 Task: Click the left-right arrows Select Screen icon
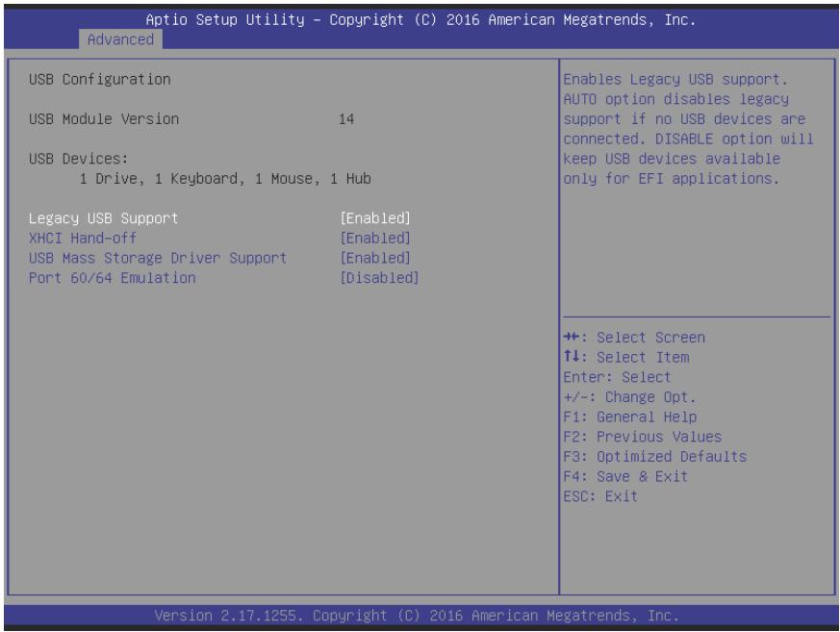[572, 337]
